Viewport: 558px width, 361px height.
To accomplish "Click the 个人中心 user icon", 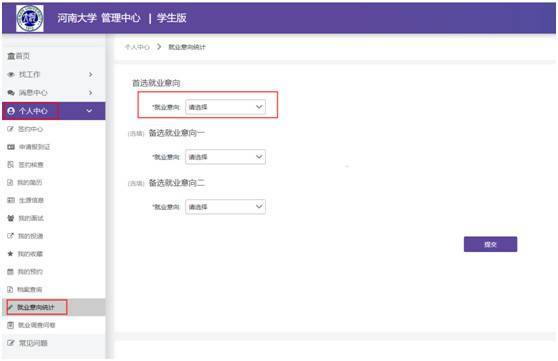I will pyautogui.click(x=11, y=111).
